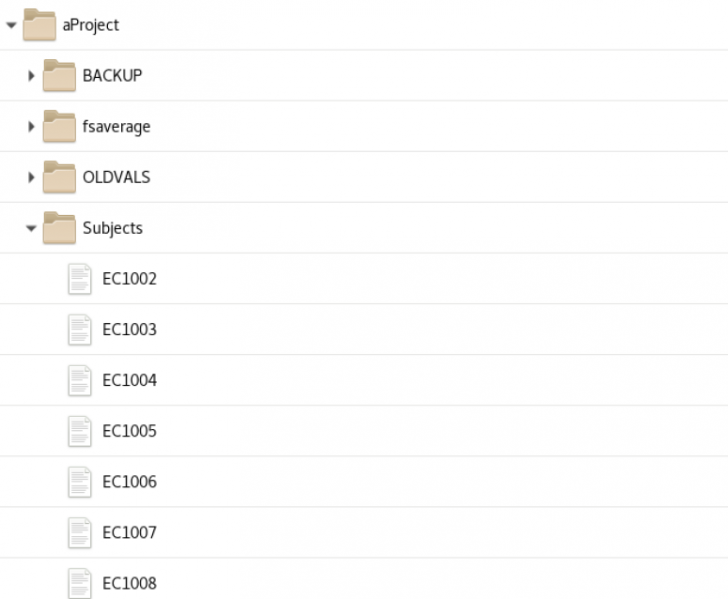Expand the OLDVALS folder

(32, 178)
